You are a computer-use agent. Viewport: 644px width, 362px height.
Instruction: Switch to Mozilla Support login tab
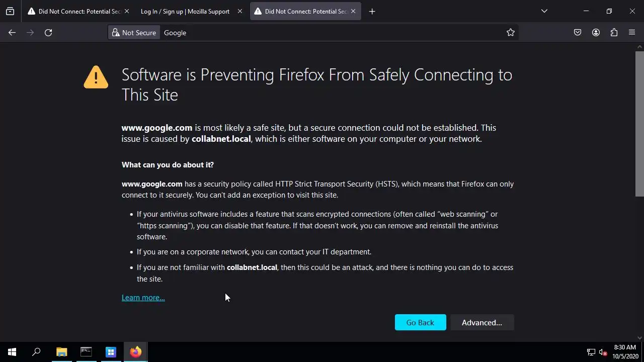tap(185, 11)
